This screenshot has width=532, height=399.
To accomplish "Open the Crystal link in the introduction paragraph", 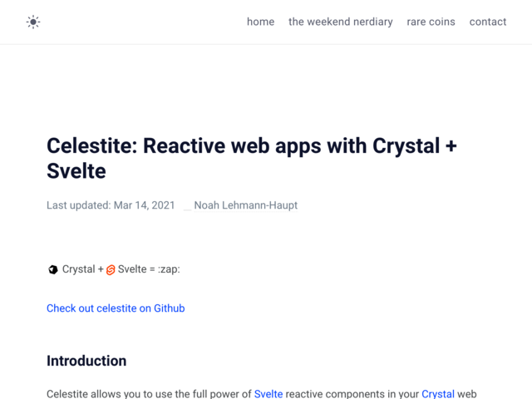I will tap(438, 393).
